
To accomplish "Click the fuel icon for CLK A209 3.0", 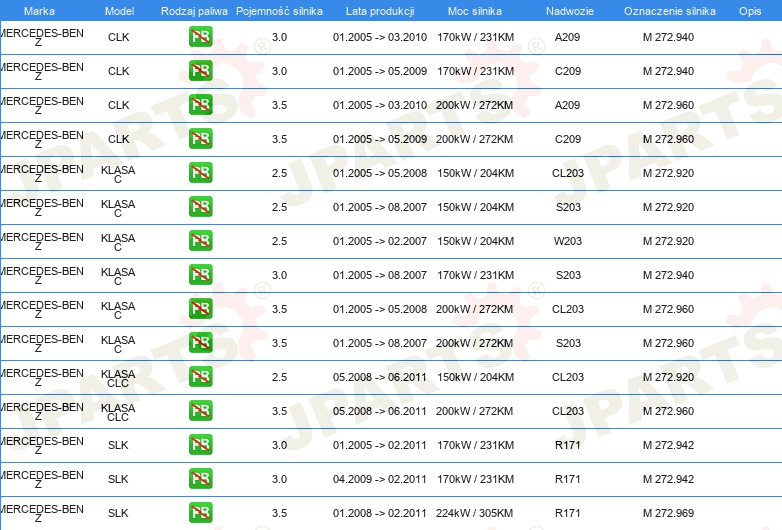I will click(x=200, y=37).
